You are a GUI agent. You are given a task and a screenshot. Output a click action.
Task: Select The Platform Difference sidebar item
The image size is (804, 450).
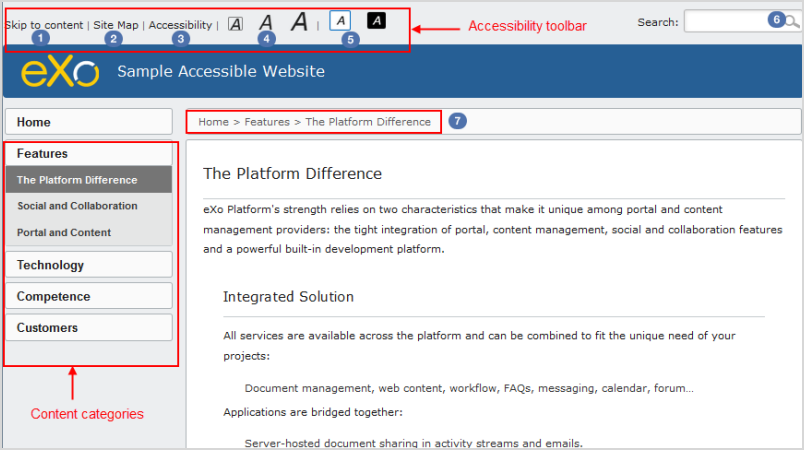[89, 180]
